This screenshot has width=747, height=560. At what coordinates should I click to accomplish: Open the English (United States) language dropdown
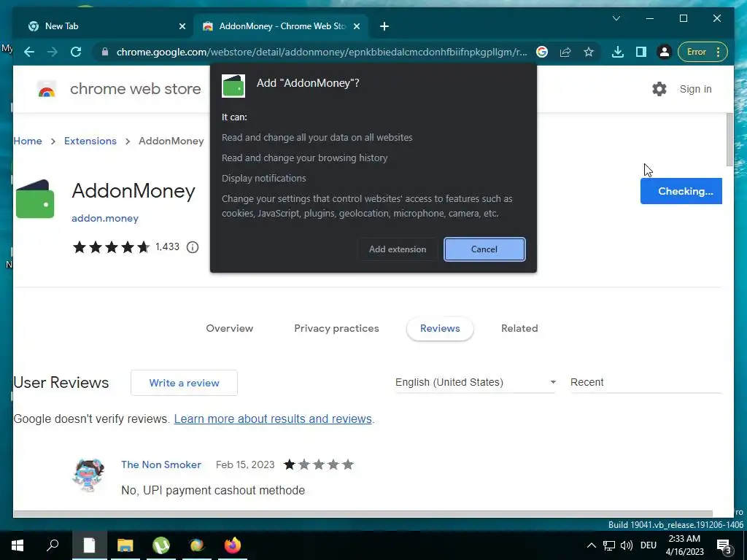476,382
